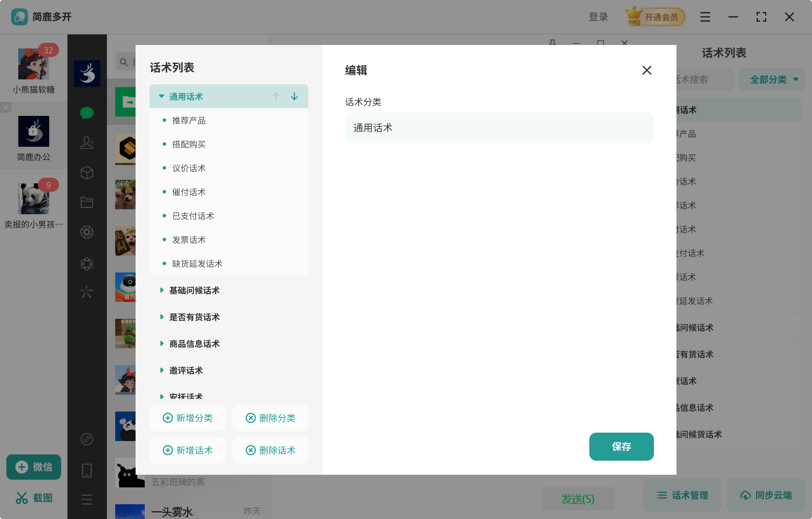Click the phone icon in dark sidebar
The height and width of the screenshot is (519, 812).
(87, 471)
